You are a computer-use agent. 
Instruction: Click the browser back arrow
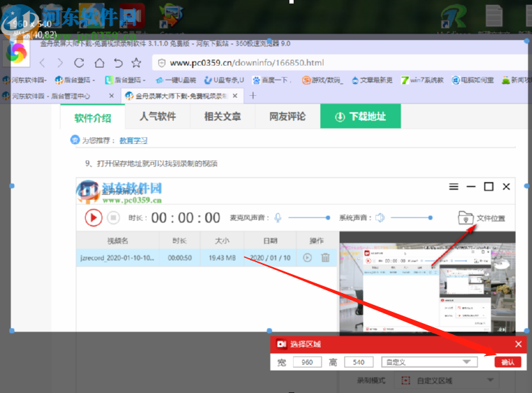point(43,63)
